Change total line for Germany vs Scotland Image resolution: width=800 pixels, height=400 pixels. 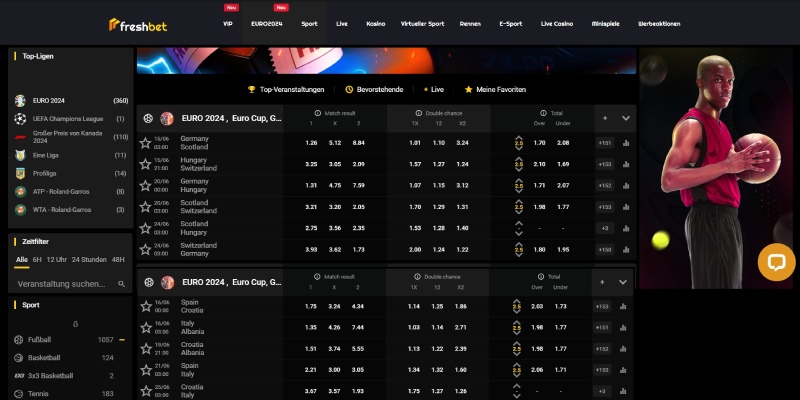click(x=519, y=143)
